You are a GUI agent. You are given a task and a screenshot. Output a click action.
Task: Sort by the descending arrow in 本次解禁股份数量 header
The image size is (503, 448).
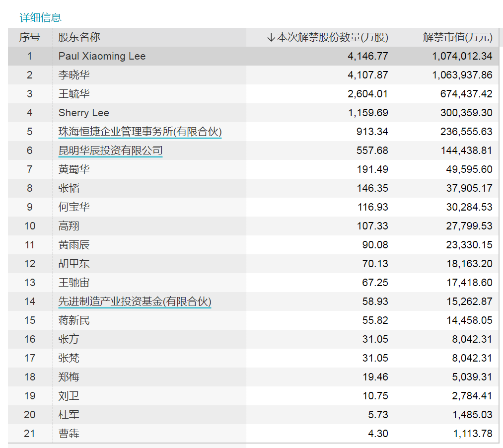click(x=271, y=38)
